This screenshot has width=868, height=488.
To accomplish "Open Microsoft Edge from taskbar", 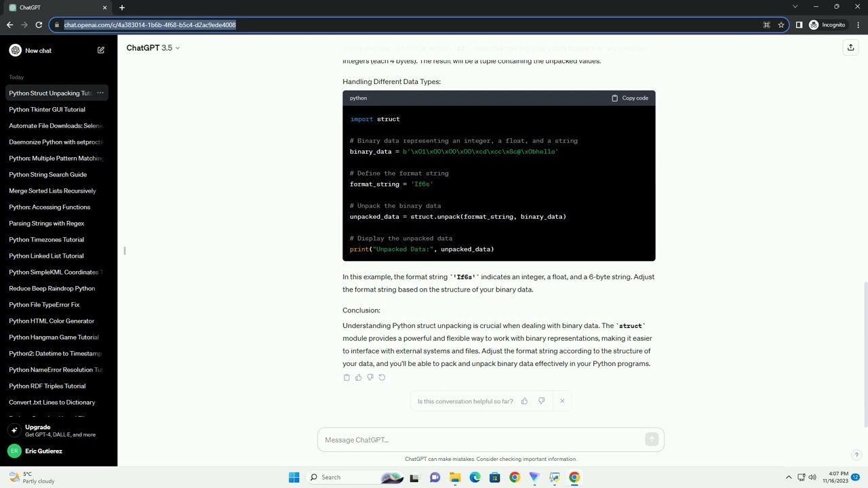I will [475, 477].
